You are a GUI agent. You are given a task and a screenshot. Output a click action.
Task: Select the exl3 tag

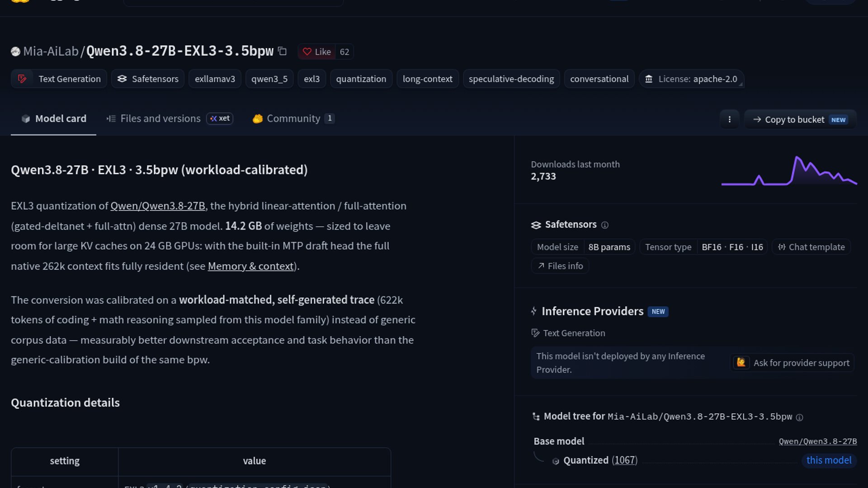click(312, 79)
